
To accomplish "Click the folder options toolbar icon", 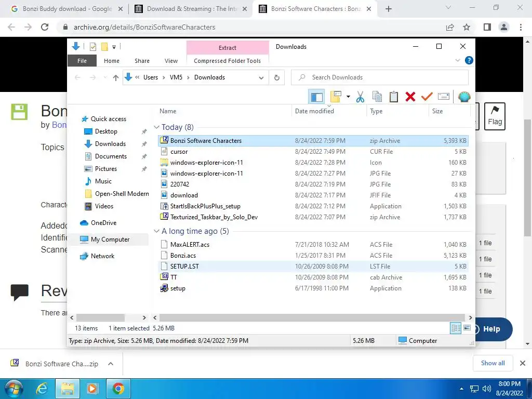I will (x=336, y=97).
